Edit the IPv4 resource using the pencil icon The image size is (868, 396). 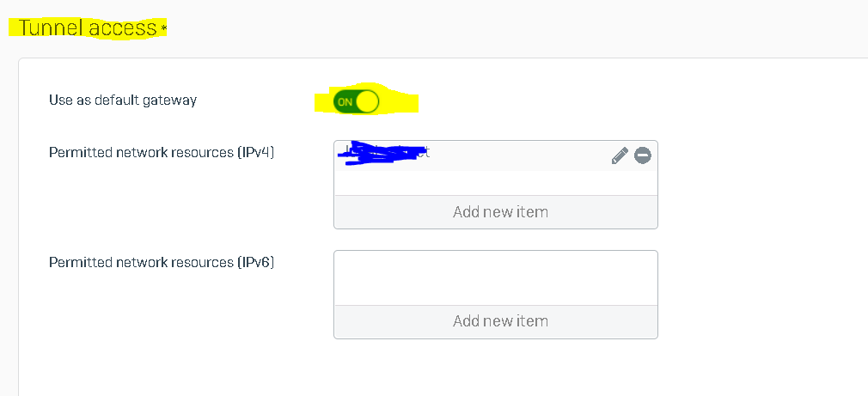(x=620, y=155)
